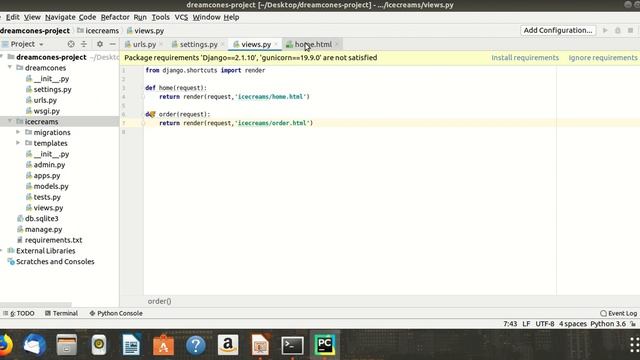Click Install requirements link
Viewport: 640px width, 360px height.
[x=525, y=58]
